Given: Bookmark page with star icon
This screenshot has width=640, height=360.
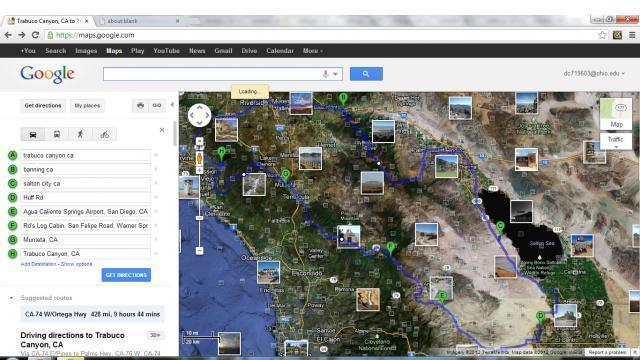Looking at the screenshot, I should pos(602,35).
